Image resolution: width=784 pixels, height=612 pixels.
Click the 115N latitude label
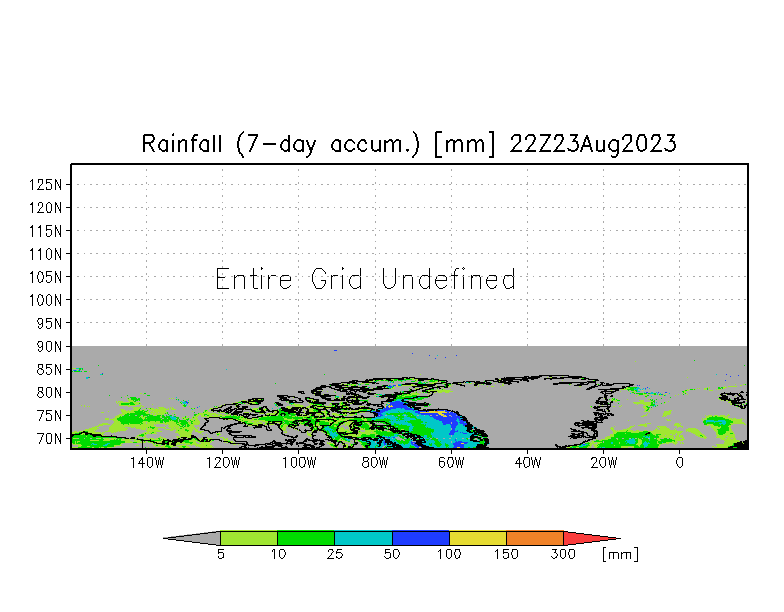pos(46,231)
